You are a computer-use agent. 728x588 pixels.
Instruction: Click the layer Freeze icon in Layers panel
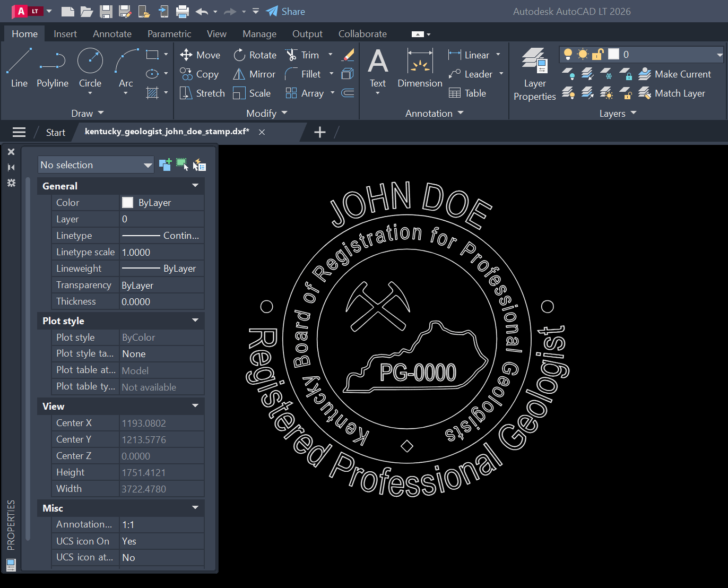pos(606,74)
